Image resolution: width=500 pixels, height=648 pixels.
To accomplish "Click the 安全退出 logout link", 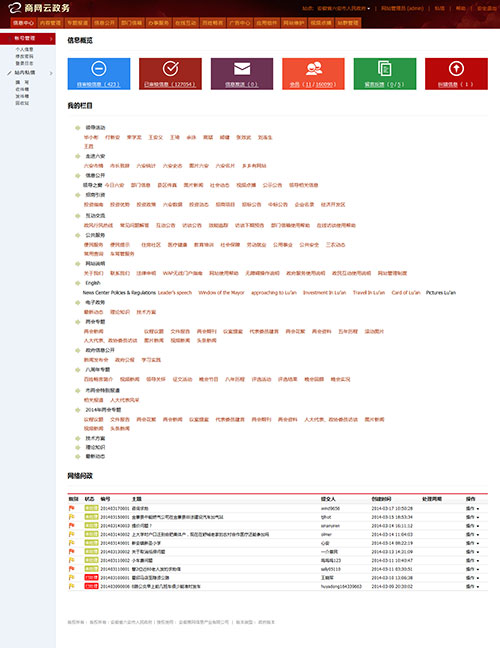I will [486, 8].
